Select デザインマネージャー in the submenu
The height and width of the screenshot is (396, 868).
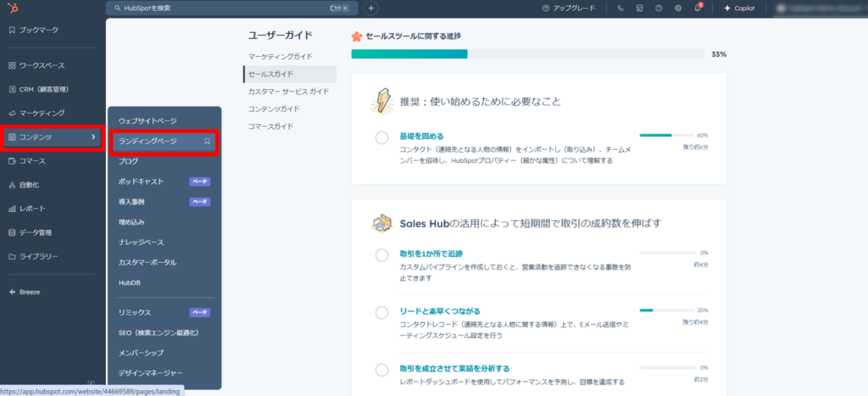coord(150,373)
